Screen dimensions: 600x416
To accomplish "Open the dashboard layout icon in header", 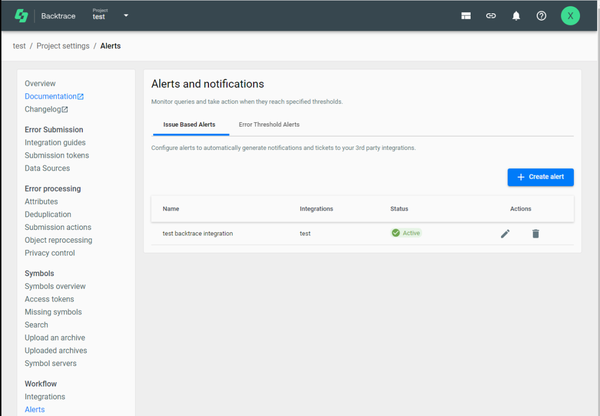I will [465, 16].
